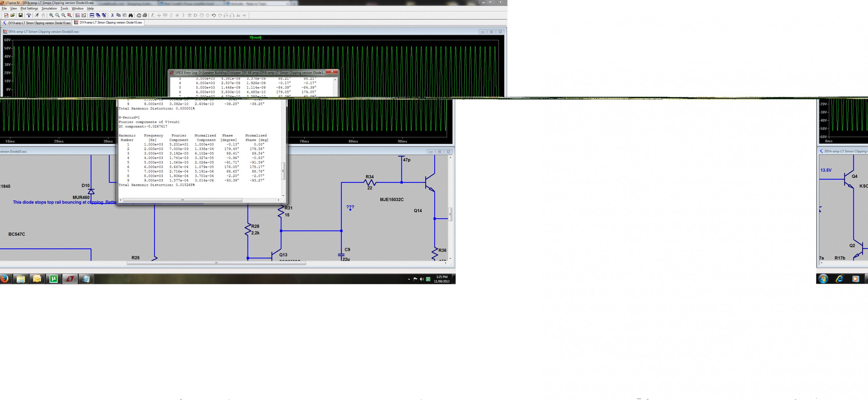Viewport: 868px width, 400px height.
Task: Click the Cascade Windows icon
Action: [98, 15]
